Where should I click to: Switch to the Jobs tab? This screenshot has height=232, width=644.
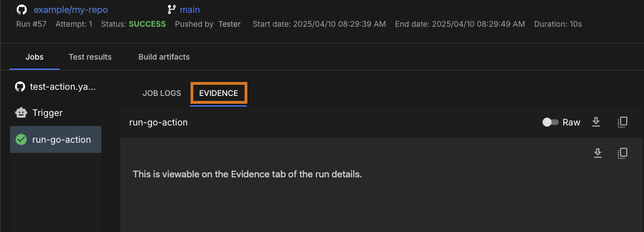click(35, 57)
